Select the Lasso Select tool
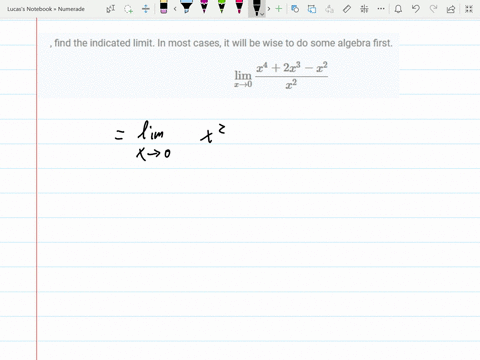This screenshot has height=360, width=480. tap(128, 9)
